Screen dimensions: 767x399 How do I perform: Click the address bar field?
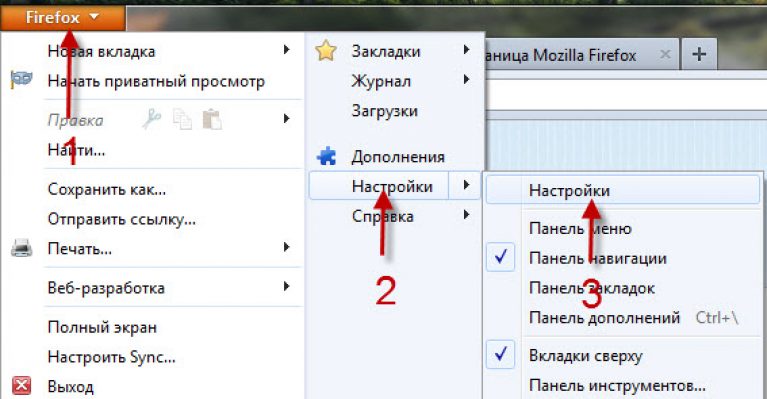626,95
